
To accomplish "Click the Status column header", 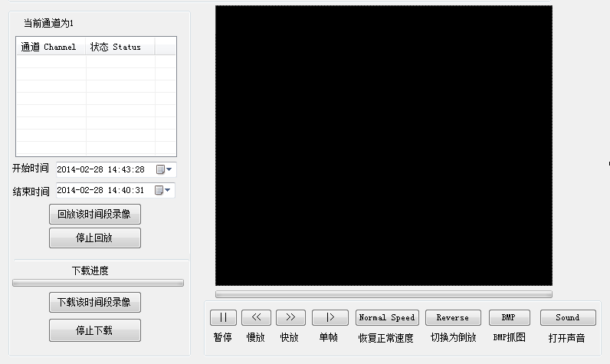I will click(x=120, y=47).
